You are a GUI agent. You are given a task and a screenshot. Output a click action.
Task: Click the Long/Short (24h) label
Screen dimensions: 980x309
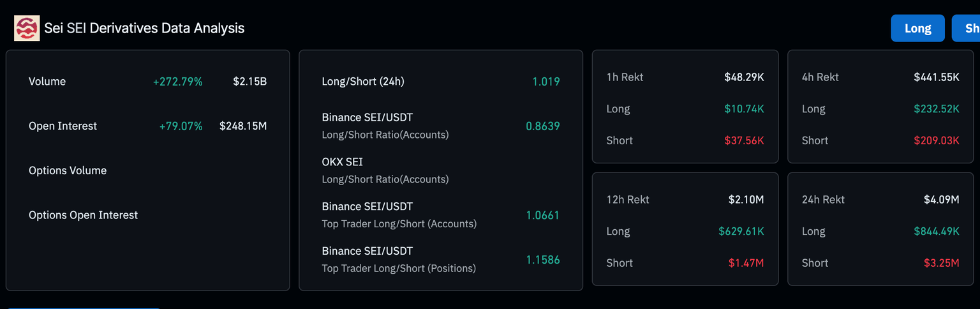(x=363, y=82)
